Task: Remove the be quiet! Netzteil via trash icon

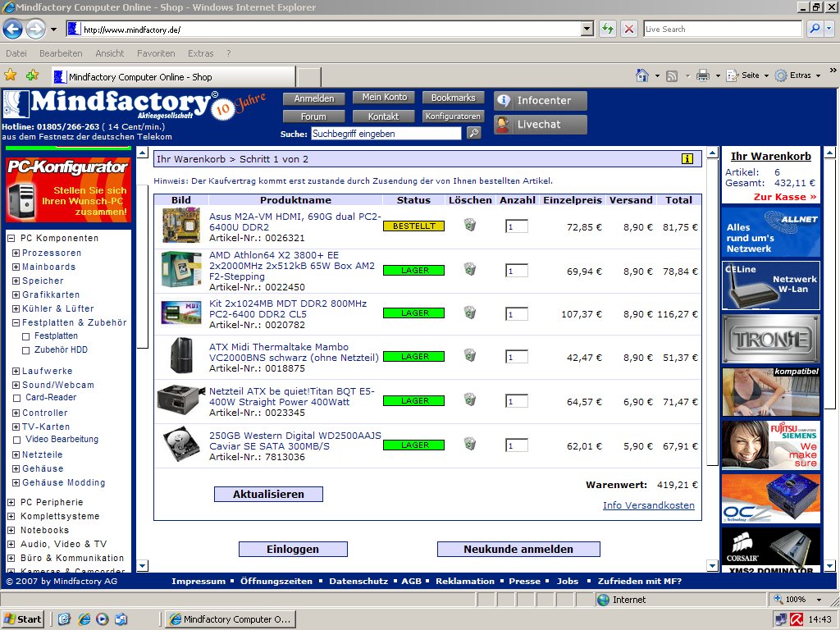Action: (470, 399)
